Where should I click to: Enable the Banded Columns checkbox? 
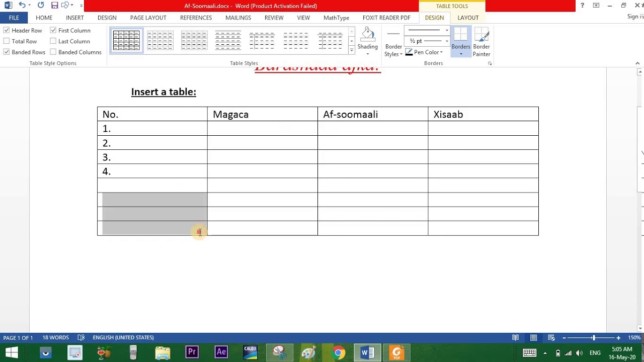[x=53, y=52]
